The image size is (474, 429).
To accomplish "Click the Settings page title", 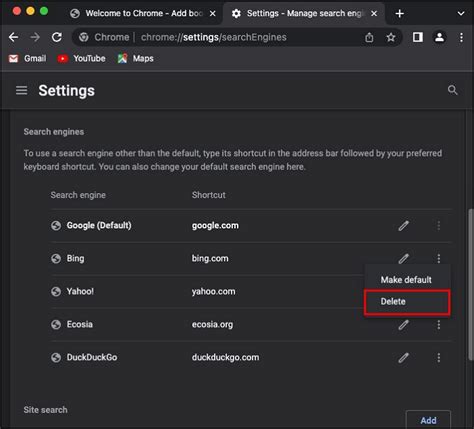I will (67, 91).
